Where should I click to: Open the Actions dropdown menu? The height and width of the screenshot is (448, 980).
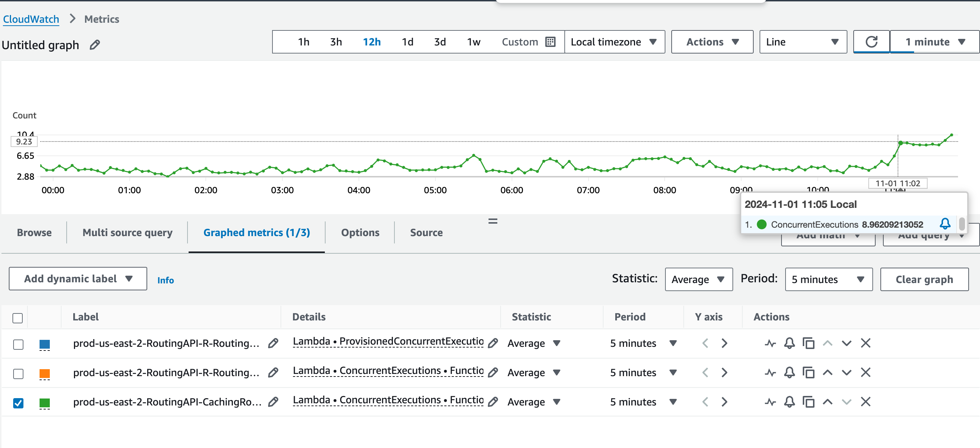tap(712, 42)
